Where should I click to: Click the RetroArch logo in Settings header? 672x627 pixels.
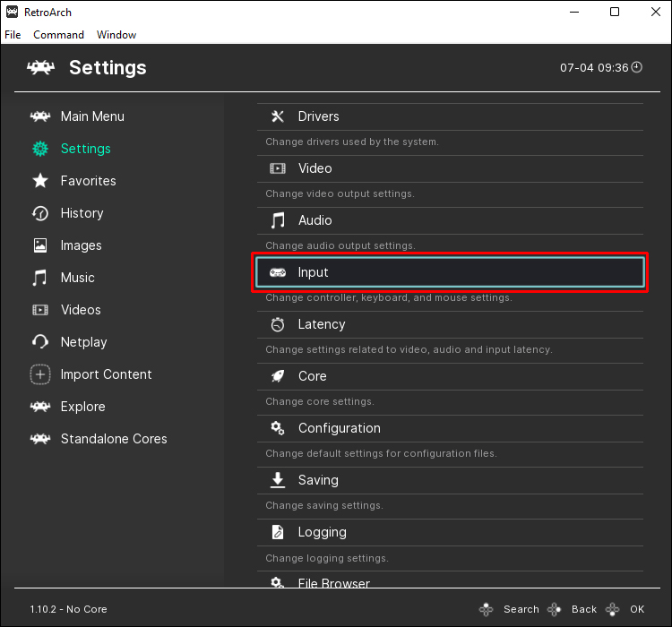coord(40,68)
